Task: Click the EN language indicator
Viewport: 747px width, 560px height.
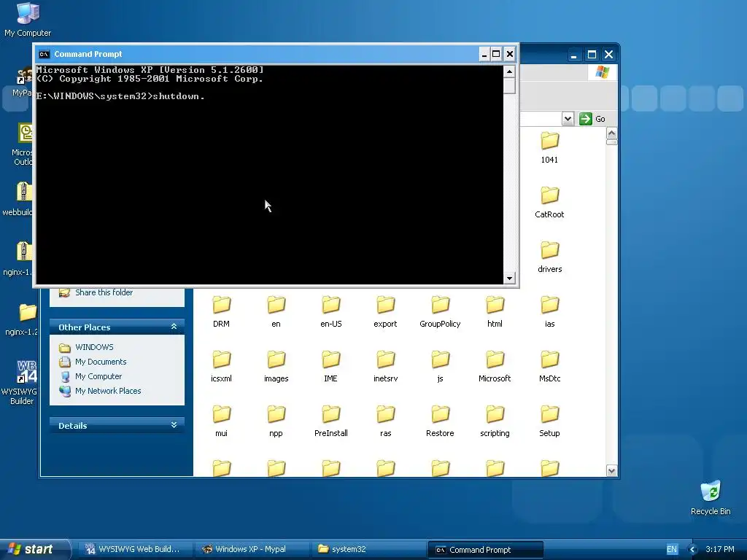Action: 672,550
